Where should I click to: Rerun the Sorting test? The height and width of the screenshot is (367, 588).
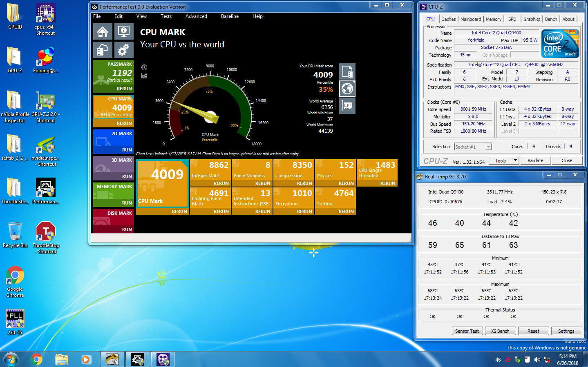346,211
